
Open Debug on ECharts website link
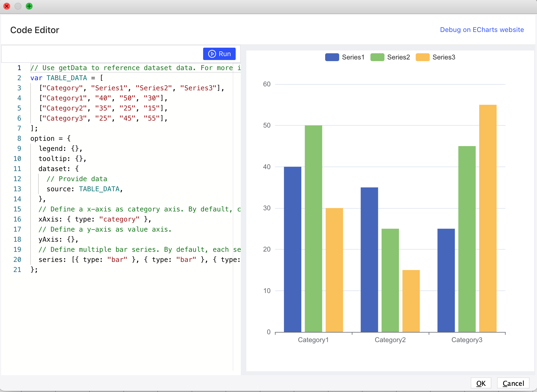482,30
